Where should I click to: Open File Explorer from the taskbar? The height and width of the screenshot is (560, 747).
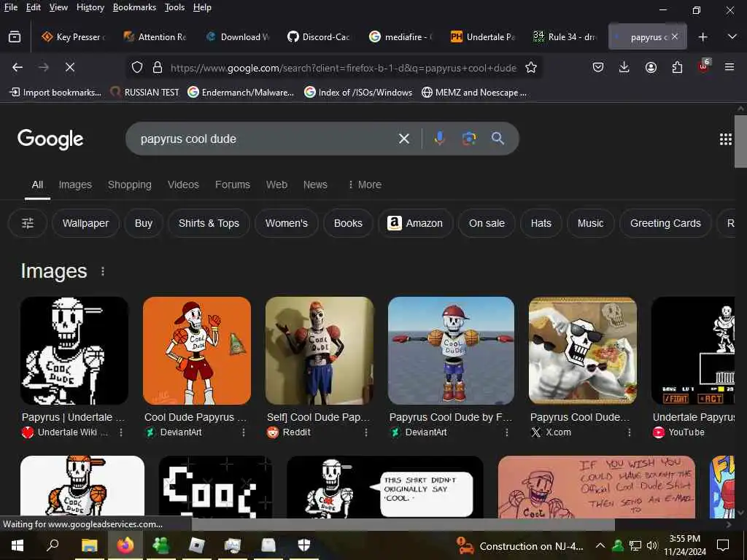pos(89,545)
